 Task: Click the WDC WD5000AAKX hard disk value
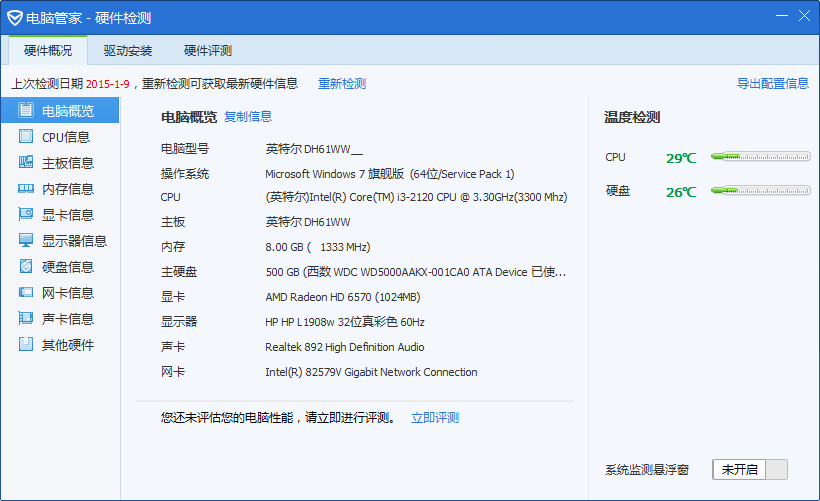coord(416,272)
